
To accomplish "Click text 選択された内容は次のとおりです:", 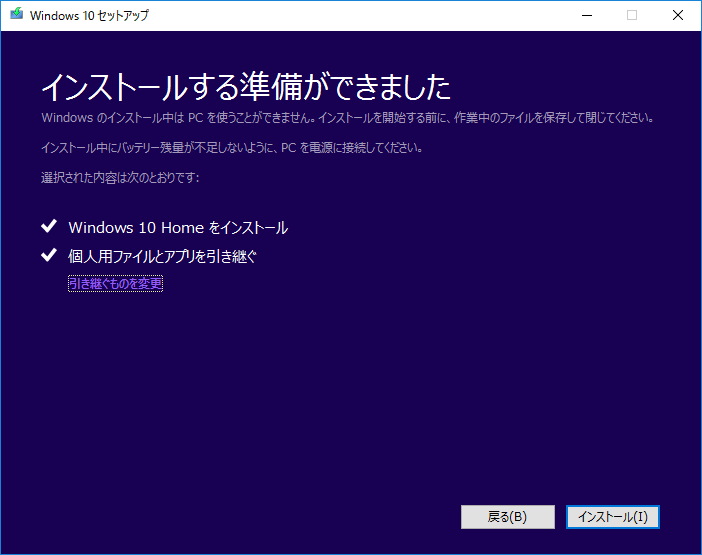I will [120, 178].
